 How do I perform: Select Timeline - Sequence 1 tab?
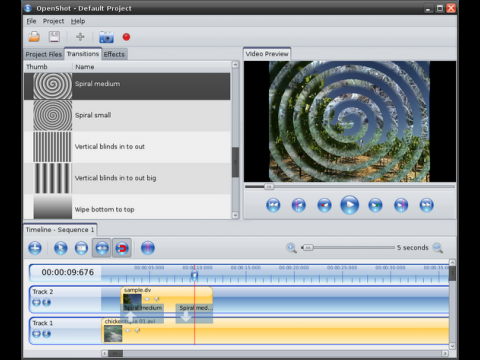click(x=60, y=230)
